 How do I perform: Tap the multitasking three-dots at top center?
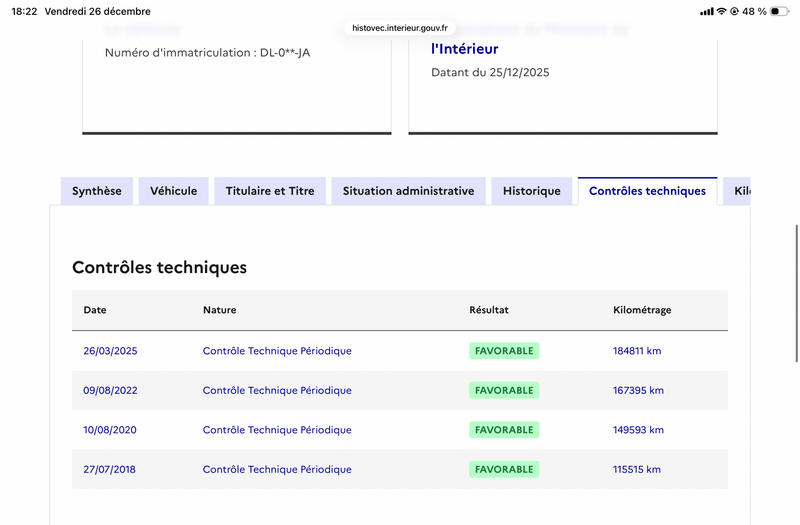(400, 9)
